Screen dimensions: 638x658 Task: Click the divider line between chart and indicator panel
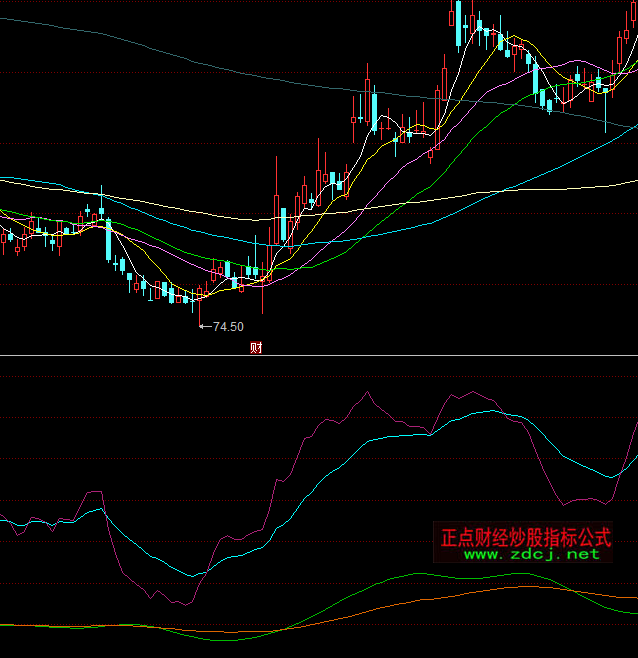319,356
